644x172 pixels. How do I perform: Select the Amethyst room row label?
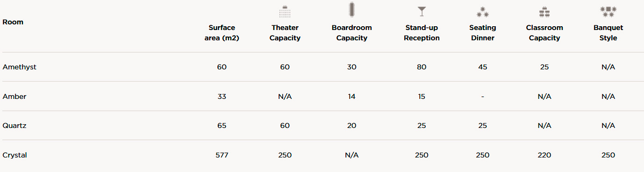(x=19, y=67)
